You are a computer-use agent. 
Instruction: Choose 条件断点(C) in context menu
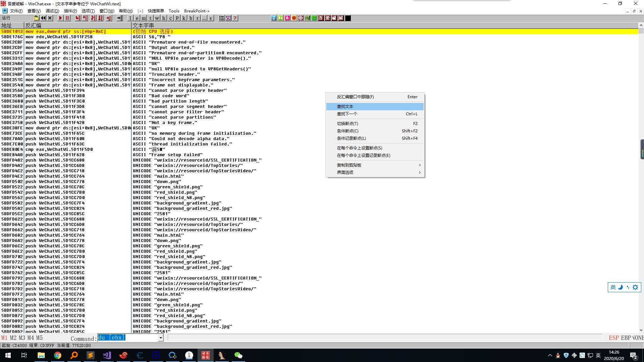[x=375, y=131]
